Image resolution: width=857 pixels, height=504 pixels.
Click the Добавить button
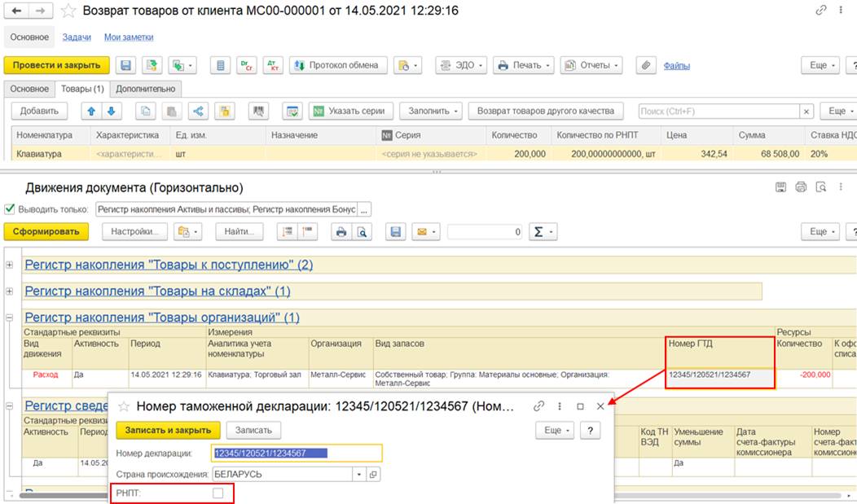tap(39, 112)
